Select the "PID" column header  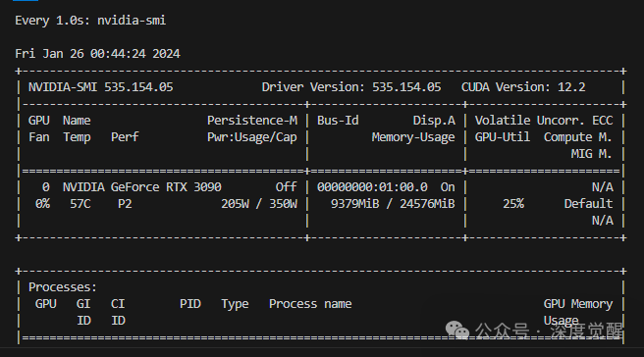pos(190,304)
